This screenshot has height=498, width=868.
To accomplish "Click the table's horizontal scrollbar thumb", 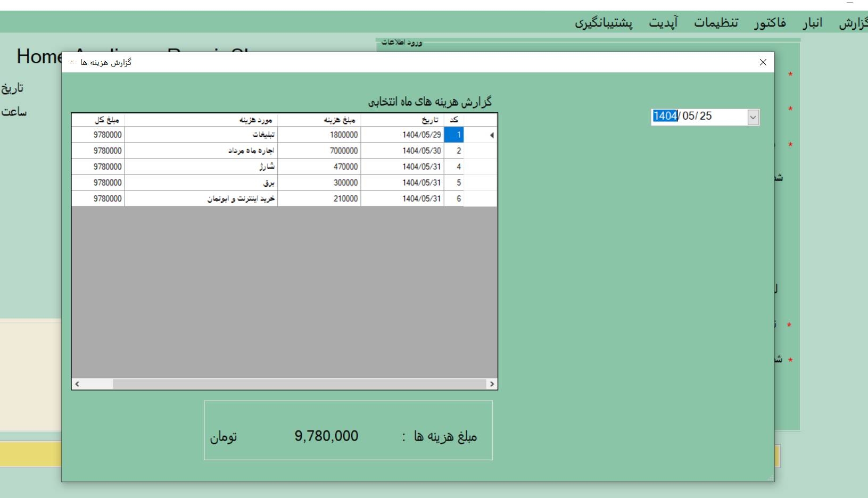I will click(x=300, y=384).
